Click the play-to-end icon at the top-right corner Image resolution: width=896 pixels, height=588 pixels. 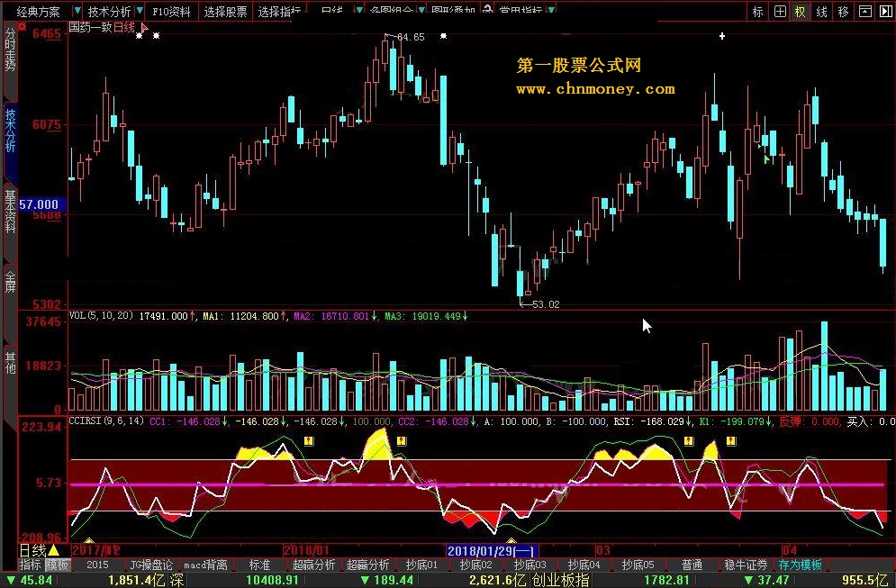886,12
